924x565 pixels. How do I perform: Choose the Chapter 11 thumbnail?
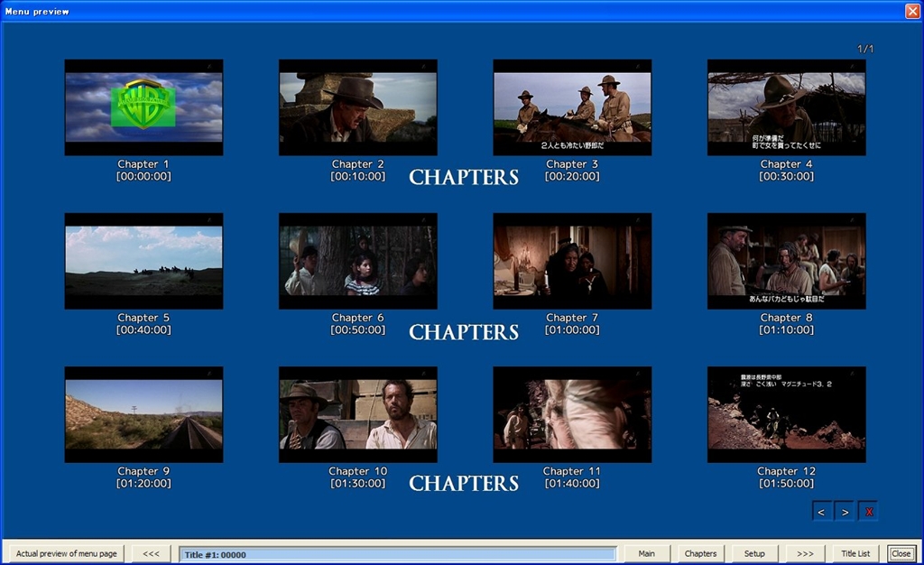click(572, 415)
